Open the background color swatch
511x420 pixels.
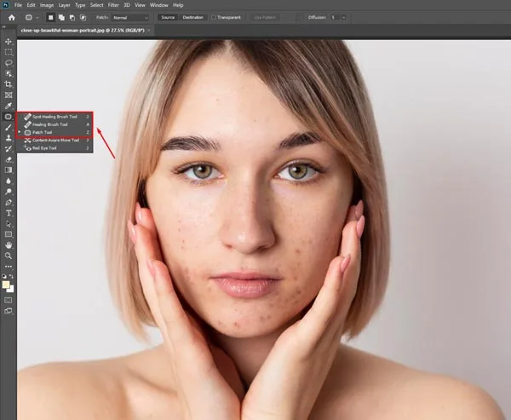11,290
